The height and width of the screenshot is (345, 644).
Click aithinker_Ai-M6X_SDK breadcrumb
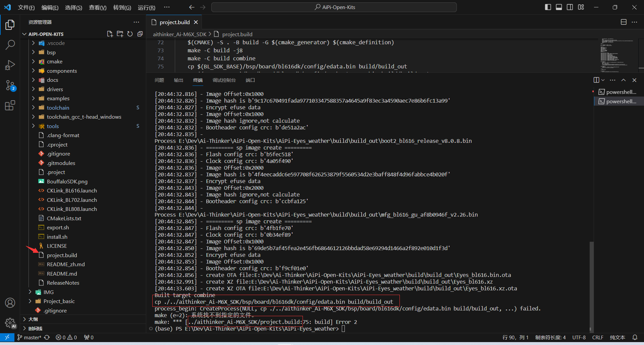point(180,34)
